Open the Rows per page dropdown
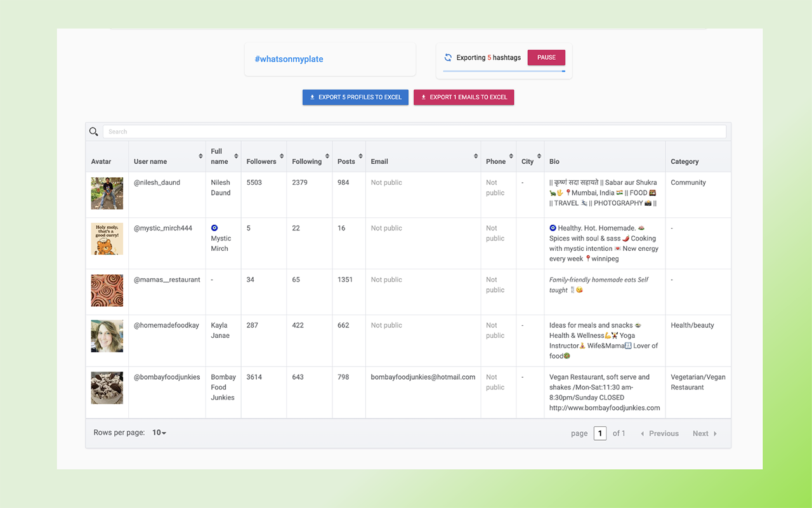Screen dimensions: 812x508 159,433
